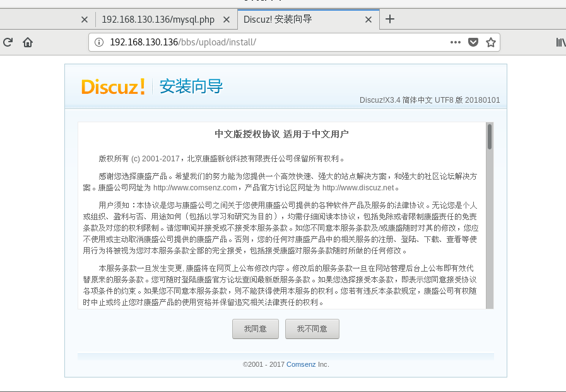Save page to Pocket icon
Viewport: 566px width, 392px height.
473,42
